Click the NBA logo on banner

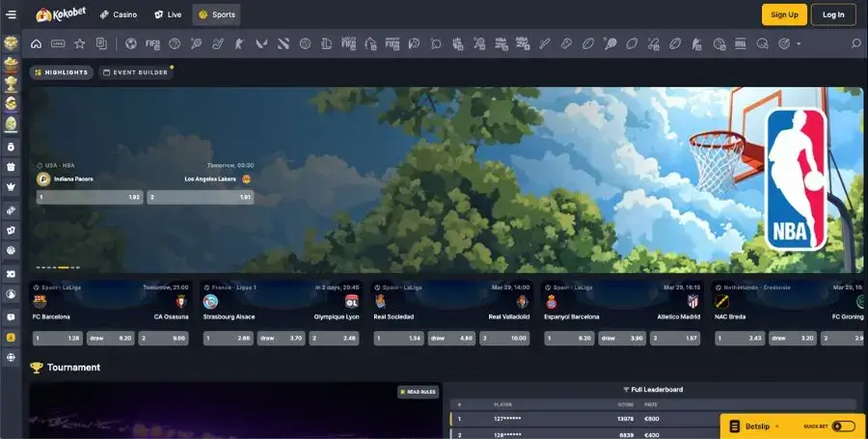tap(797, 179)
